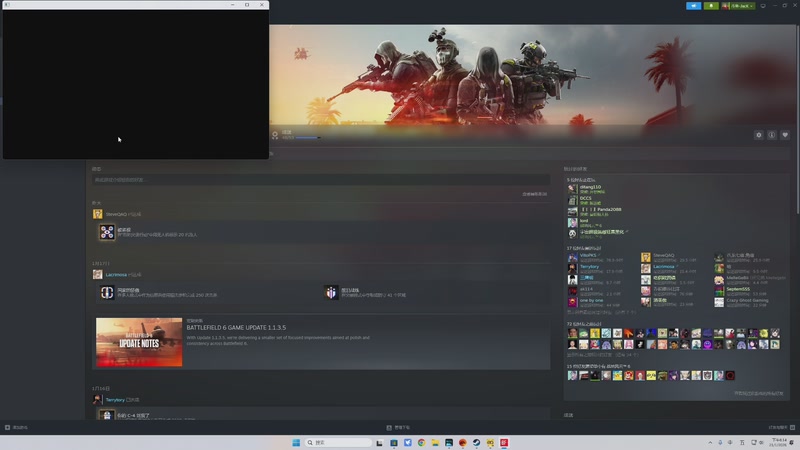Viewport: 800px width, 450px height.
Task: Select friend one by one
Action: click(x=591, y=300)
